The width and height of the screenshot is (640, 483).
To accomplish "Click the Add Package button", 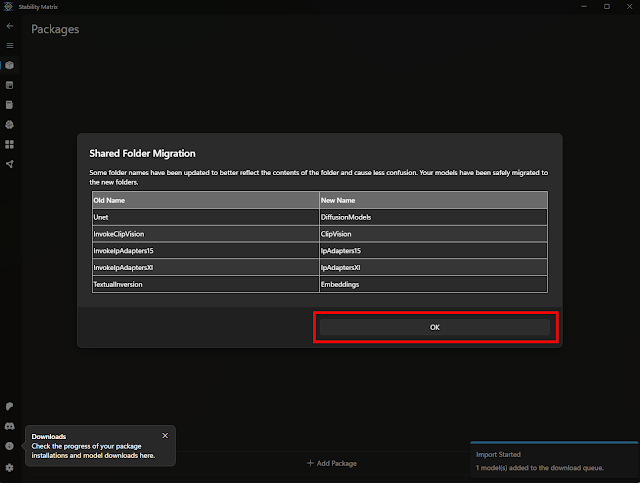I will point(332,463).
